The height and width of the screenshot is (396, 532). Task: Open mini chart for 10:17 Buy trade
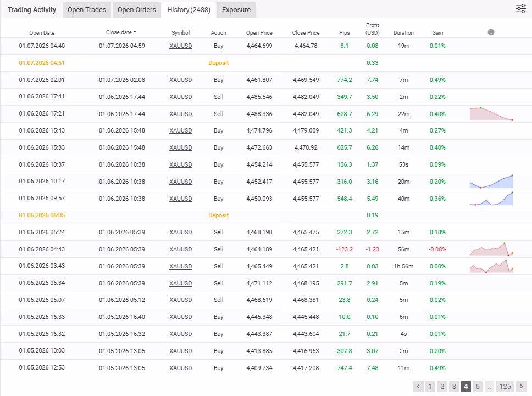tap(491, 182)
